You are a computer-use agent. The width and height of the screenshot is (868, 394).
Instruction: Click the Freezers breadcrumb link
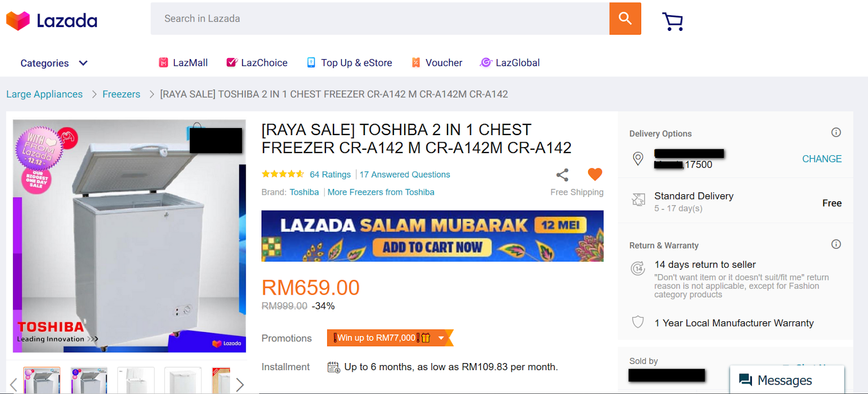[x=122, y=94]
